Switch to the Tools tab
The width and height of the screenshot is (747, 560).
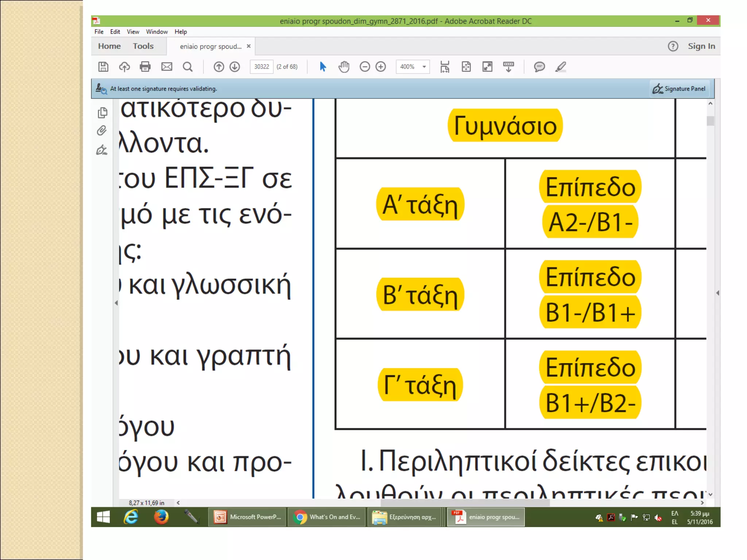pyautogui.click(x=143, y=46)
